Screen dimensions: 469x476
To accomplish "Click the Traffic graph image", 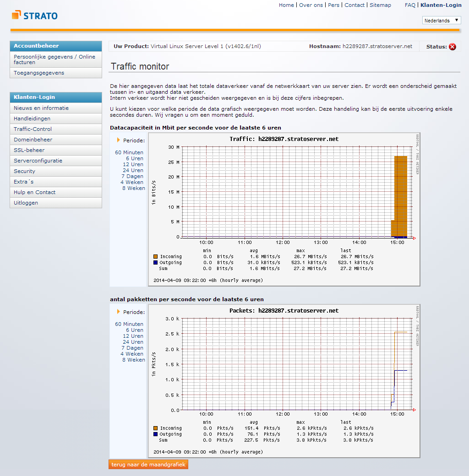I will point(284,209).
